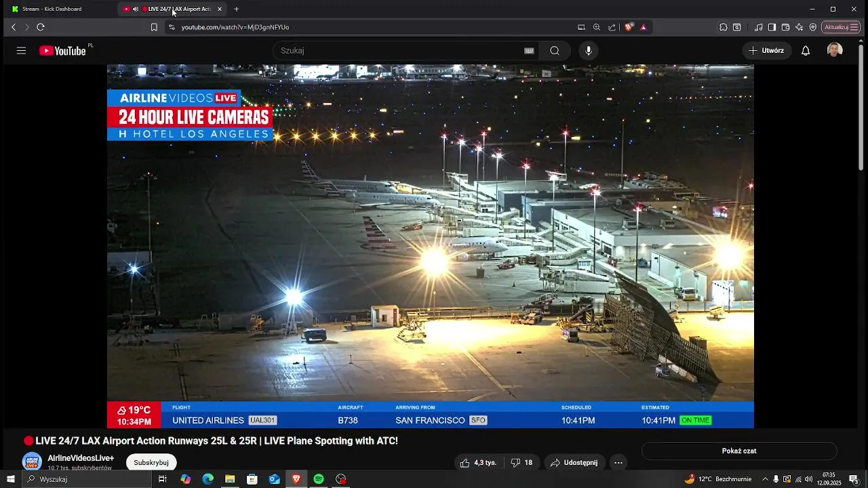Like the video with thumbs up

(478, 463)
